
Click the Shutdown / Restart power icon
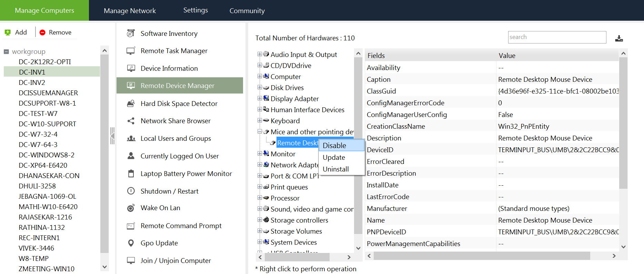131,191
